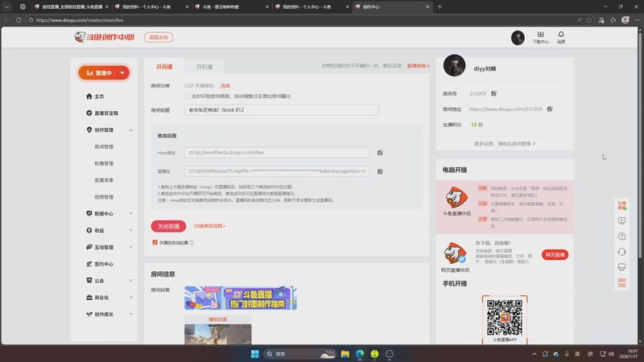Click the 斗鱼直播APP QR code
Screen dimensions: 644x362
pos(505,317)
